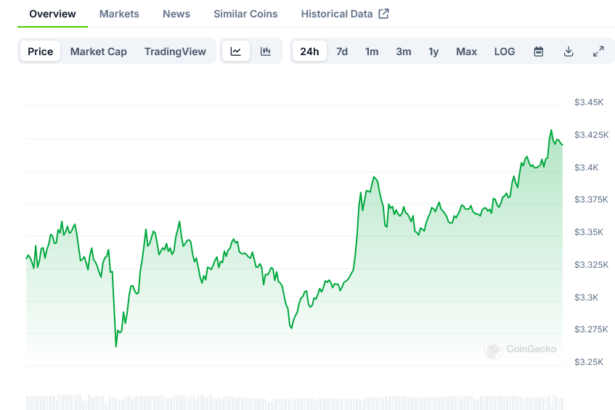Toggle the Price chart mode
The image size is (615, 410).
pos(41,51)
